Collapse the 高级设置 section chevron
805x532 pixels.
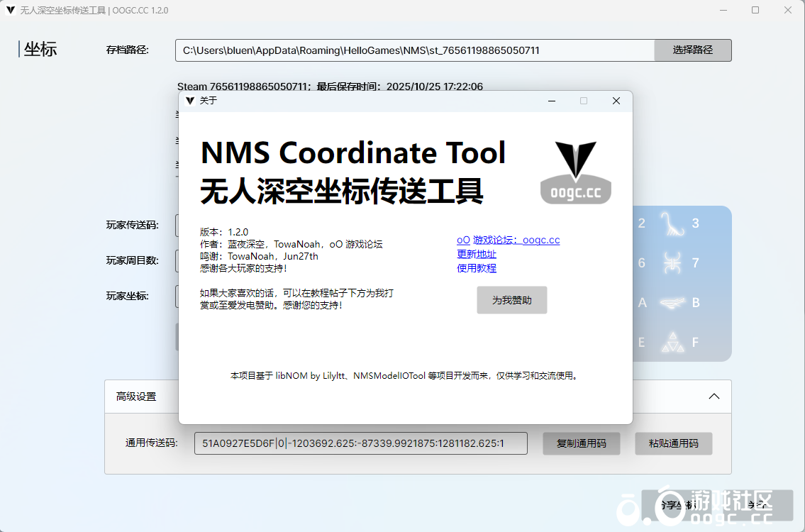pyautogui.click(x=714, y=397)
